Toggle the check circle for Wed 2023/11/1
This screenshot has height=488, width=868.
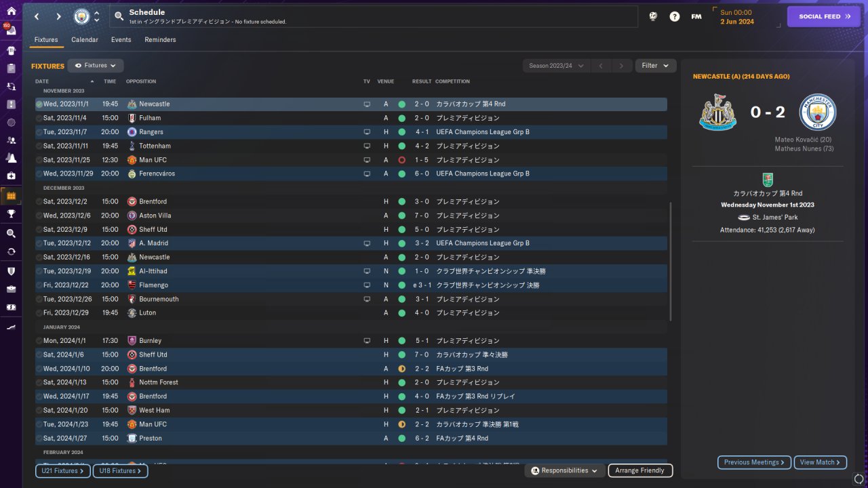pyautogui.click(x=39, y=104)
